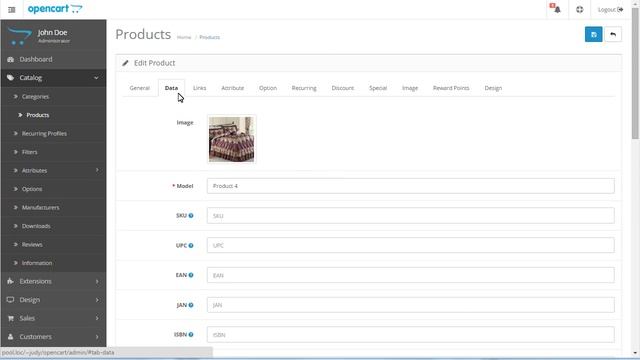Expand the Attributes submenu arrow
Viewport: 640px width, 360px height.
pos(97,170)
